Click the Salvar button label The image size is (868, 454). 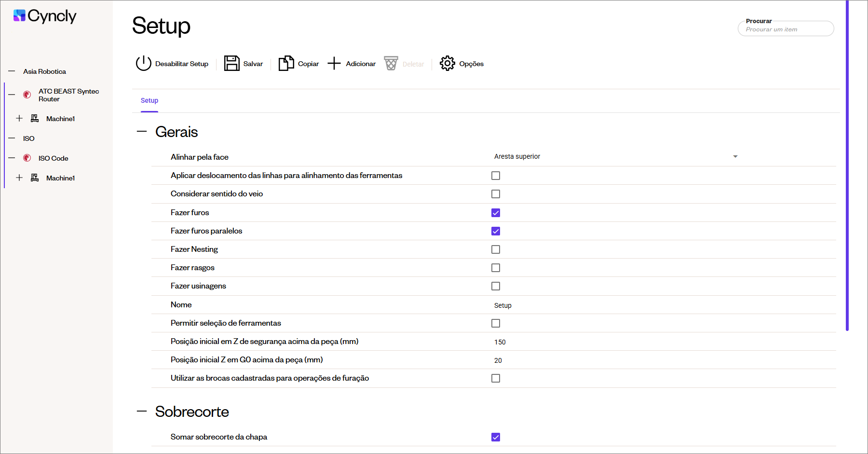point(253,64)
